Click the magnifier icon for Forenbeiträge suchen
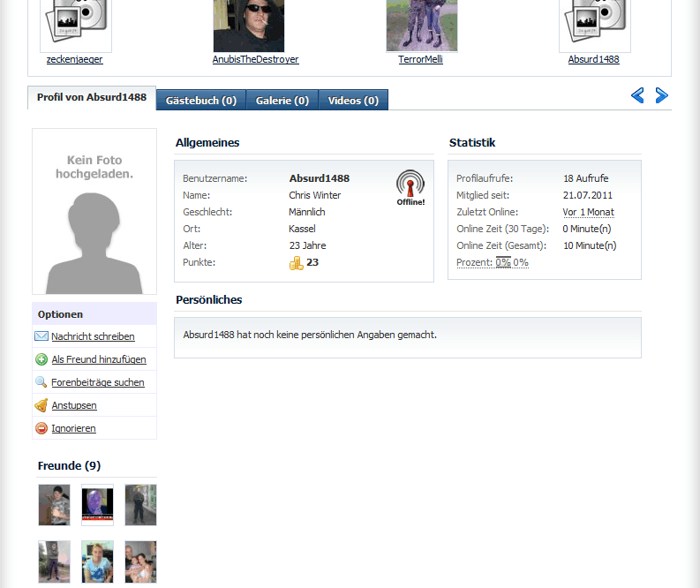Screen dimensions: 700x588 click(41, 382)
